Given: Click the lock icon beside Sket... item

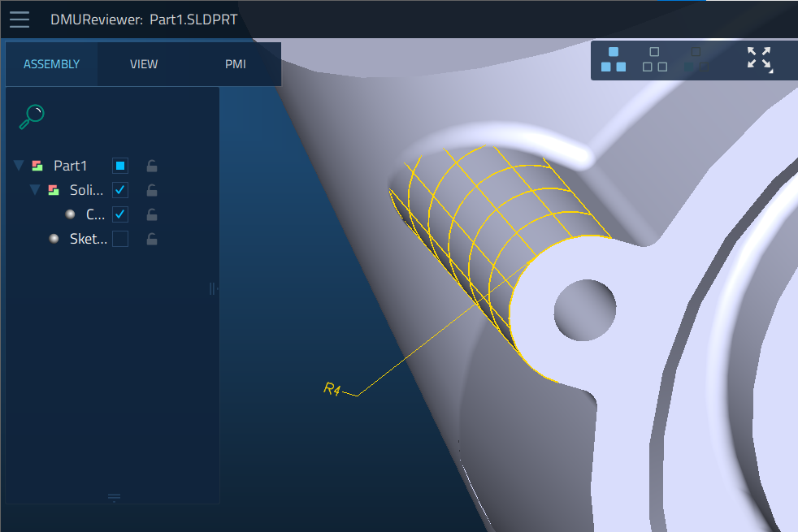Looking at the screenshot, I should click(x=152, y=239).
